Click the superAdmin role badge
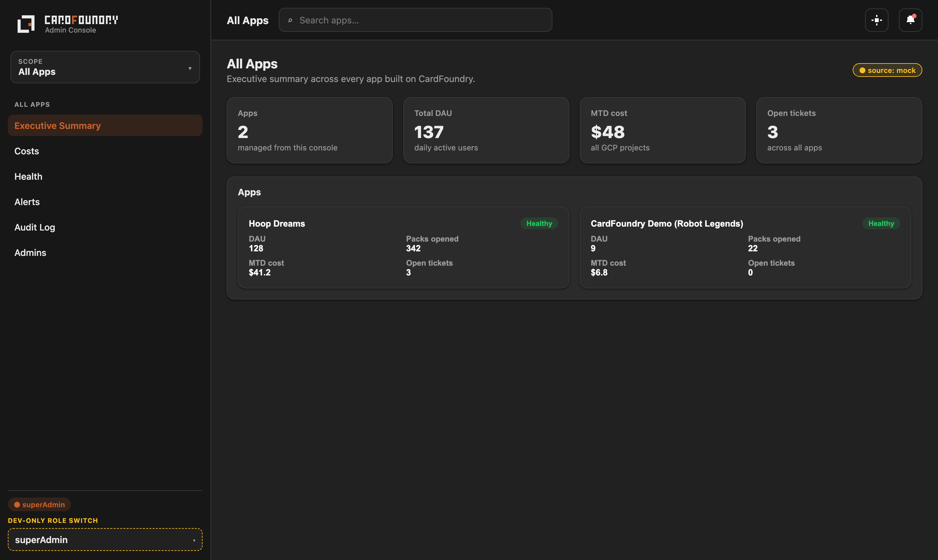This screenshot has width=938, height=560. click(x=39, y=505)
